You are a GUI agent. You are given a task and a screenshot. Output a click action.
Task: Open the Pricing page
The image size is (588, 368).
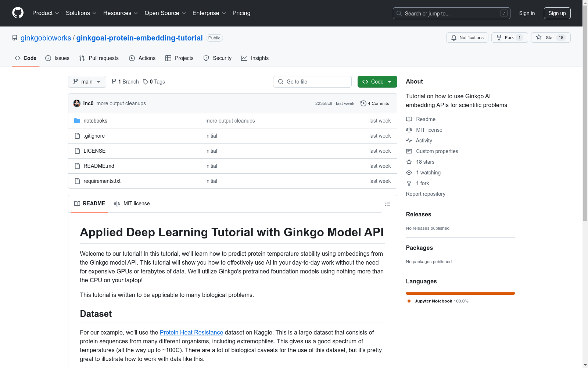241,13
